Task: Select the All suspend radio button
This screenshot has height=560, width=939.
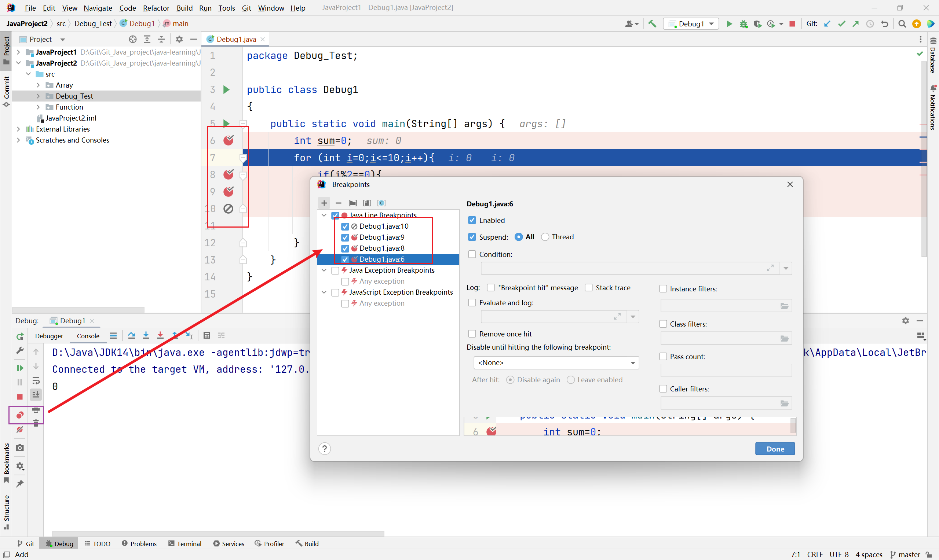Action: pos(519,237)
